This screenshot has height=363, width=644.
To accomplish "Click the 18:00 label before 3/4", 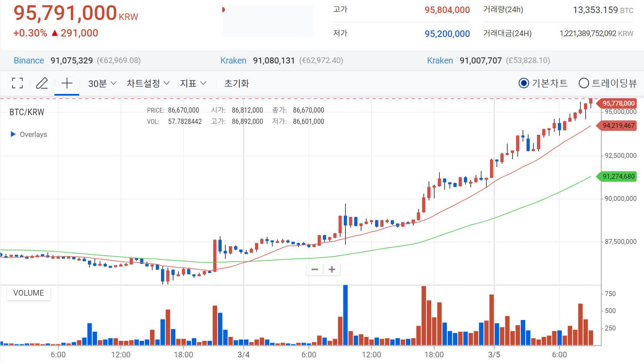I will [184, 355].
